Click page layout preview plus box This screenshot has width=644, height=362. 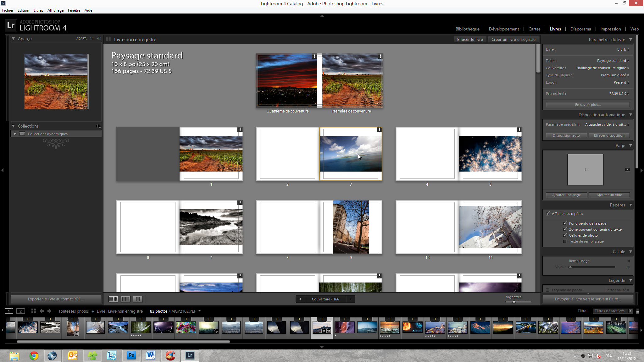(x=585, y=170)
